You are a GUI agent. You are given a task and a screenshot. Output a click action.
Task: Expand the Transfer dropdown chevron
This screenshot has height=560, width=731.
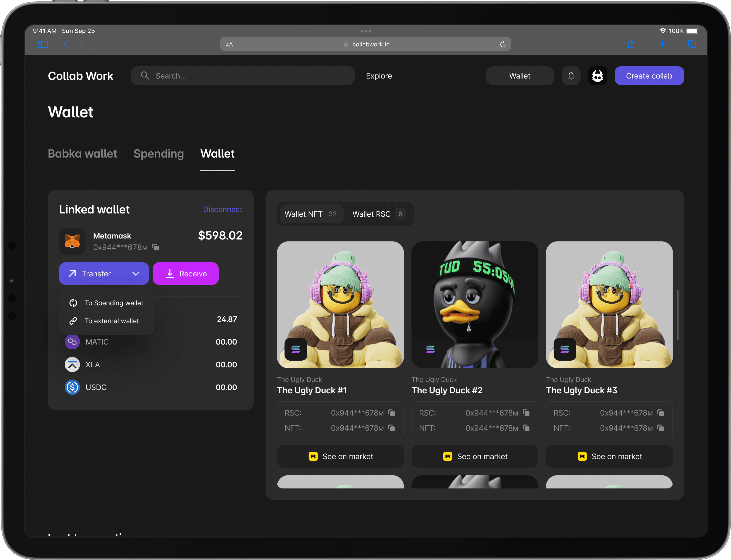pos(136,274)
